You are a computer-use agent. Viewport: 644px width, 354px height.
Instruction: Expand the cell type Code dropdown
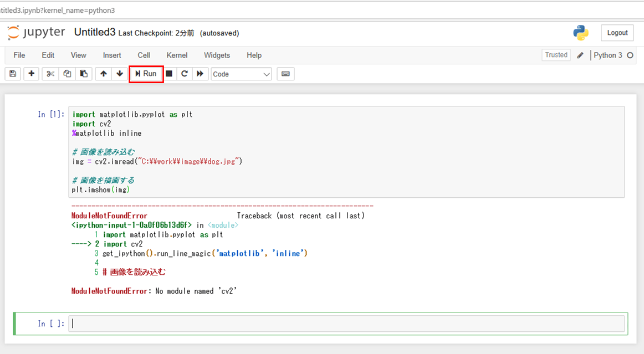pos(242,74)
